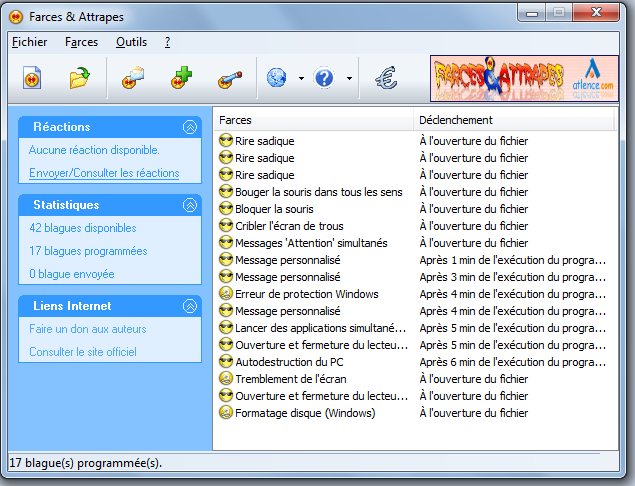Click the Farces column header
635x486 pixels.
313,120
